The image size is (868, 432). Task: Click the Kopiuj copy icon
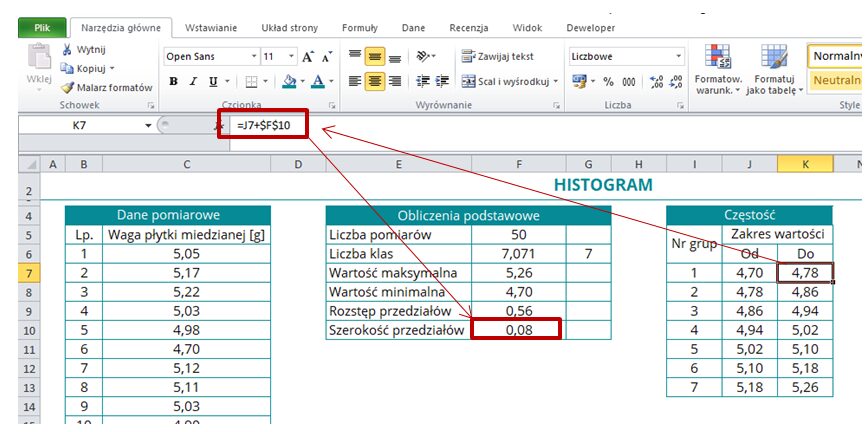click(67, 68)
